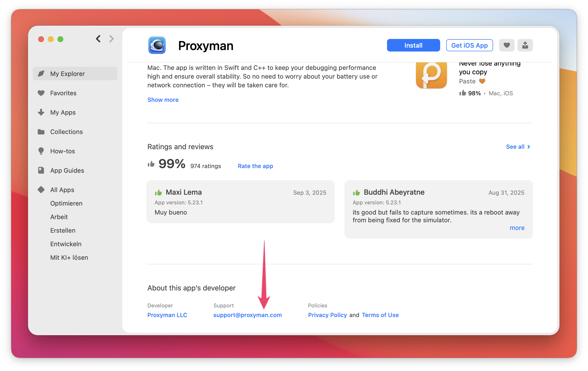Screen dimensions: 588x371
Task: Click the orange heart next to Paste
Action: click(482, 81)
